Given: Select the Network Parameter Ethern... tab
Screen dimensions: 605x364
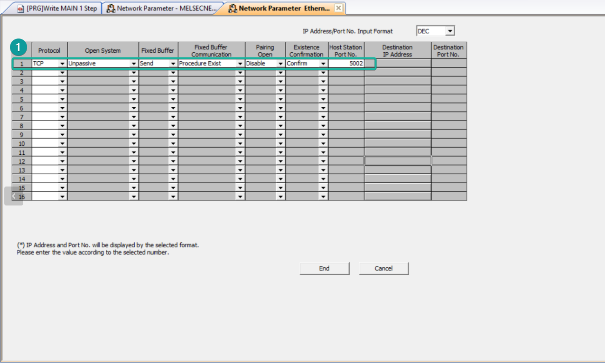Looking at the screenshot, I should pyautogui.click(x=284, y=8).
